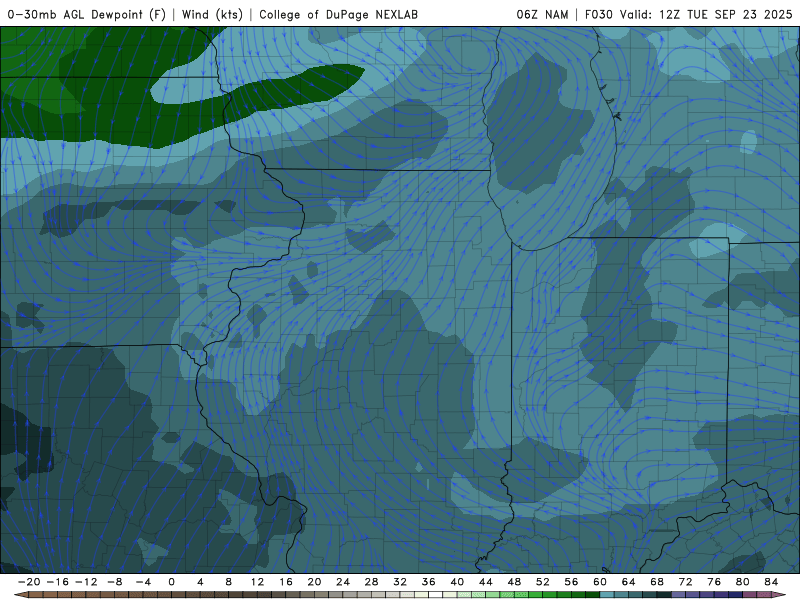Click the 36 value on the legend
Image resolution: width=800 pixels, height=600 pixels.
click(429, 582)
